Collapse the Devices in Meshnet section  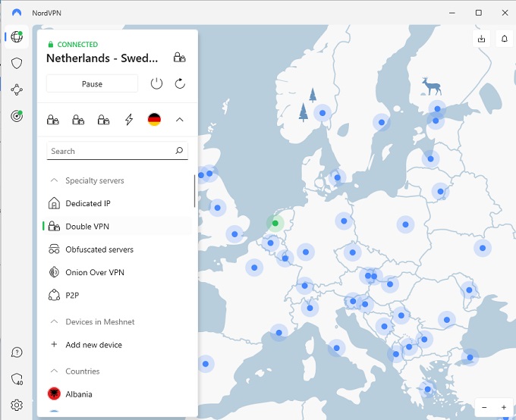pos(54,322)
